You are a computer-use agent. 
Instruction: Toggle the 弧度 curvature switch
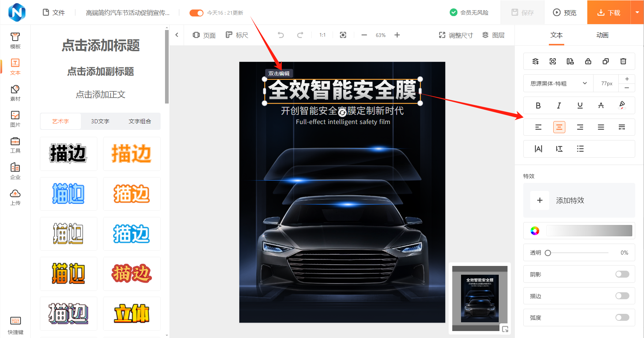coord(622,318)
